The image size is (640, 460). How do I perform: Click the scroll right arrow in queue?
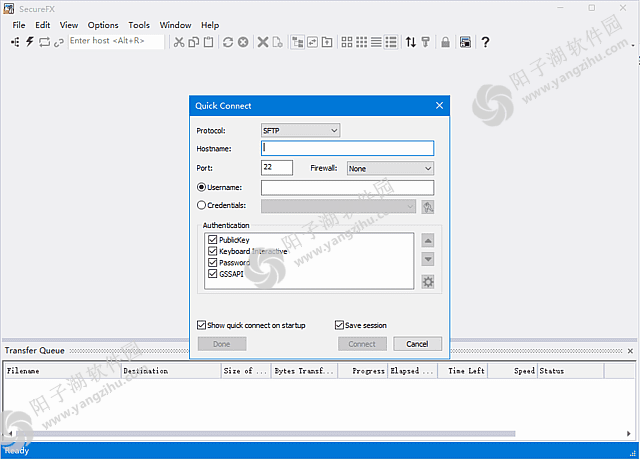629,433
